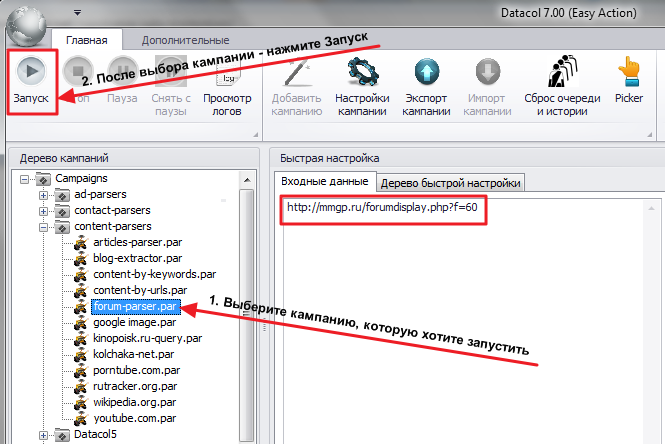This screenshot has width=665, height=444.
Task: Click Снять с паузы toolbar button
Action: [170, 85]
